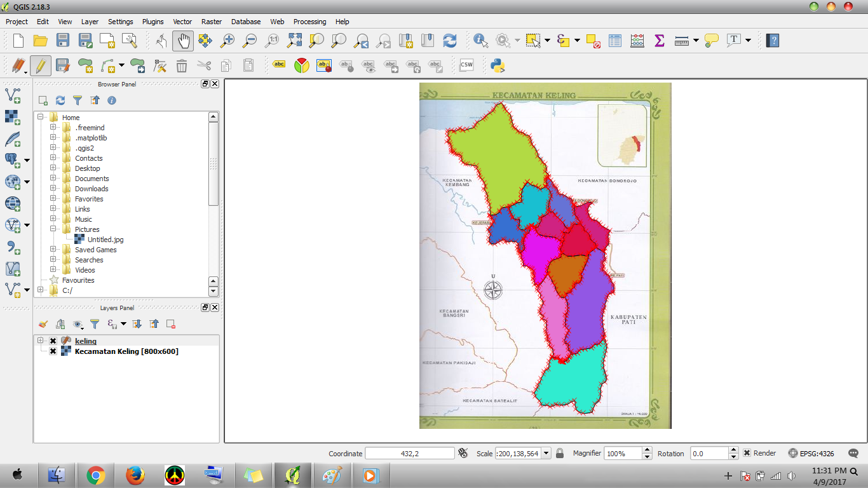The image size is (868, 488).
Task: Select the Zoom In tool
Action: [229, 40]
